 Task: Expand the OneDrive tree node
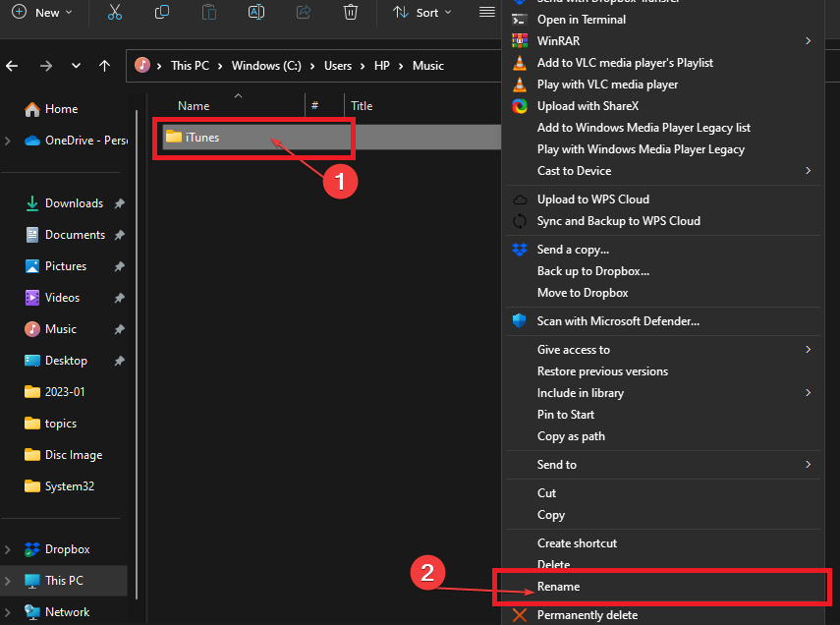pyautogui.click(x=8, y=141)
